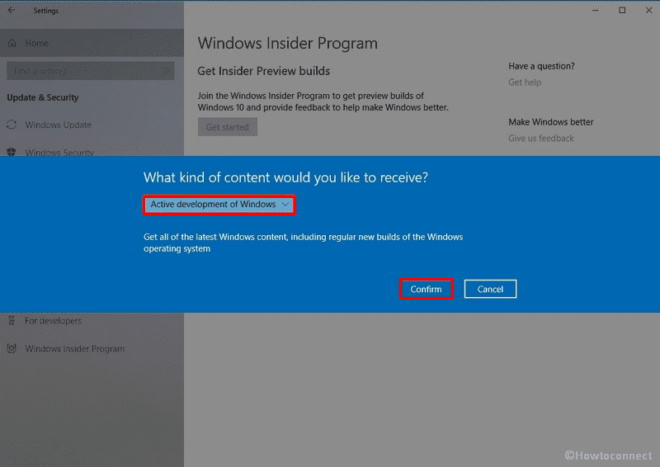660x467 pixels.
Task: Open Home in the Settings sidebar
Action: 92,43
